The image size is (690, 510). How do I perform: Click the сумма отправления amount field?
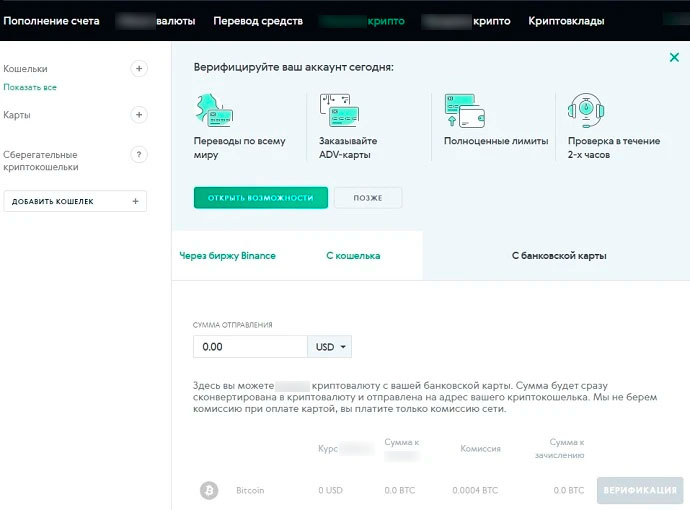[250, 347]
